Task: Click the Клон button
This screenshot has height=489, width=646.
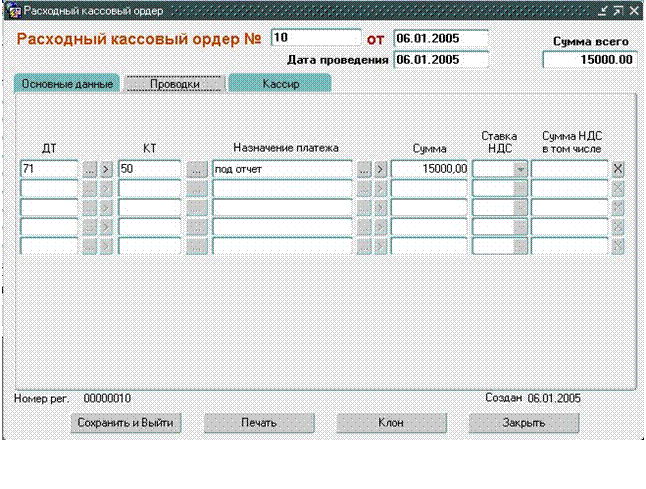Action: pyautogui.click(x=391, y=423)
